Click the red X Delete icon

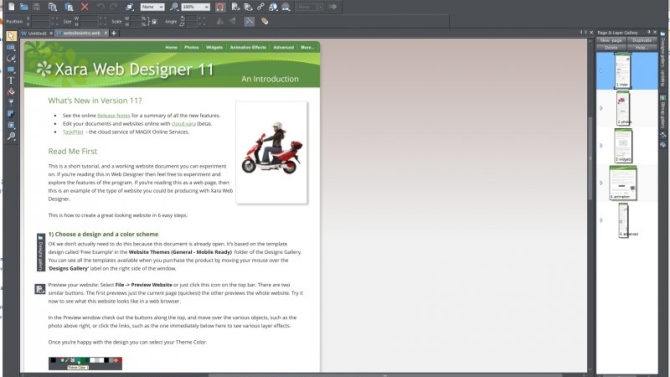point(85,7)
